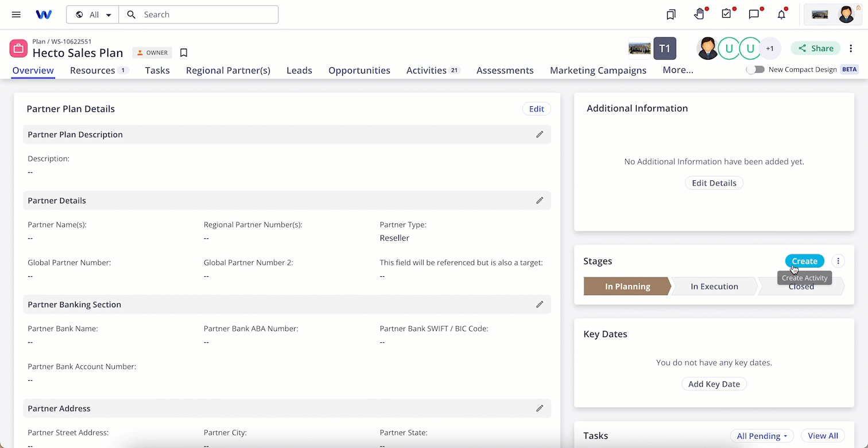
Task: Open the hamburger navigation menu
Action: point(16,14)
